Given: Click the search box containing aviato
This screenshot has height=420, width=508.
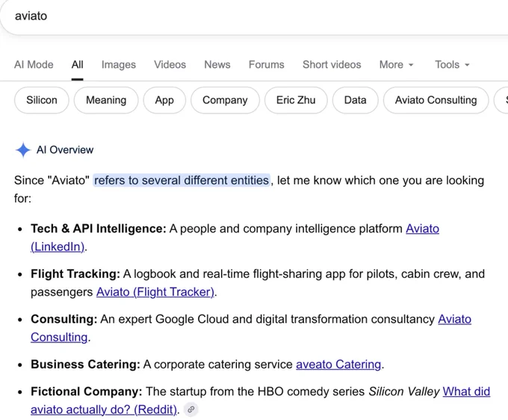Looking at the screenshot, I should (254, 16).
